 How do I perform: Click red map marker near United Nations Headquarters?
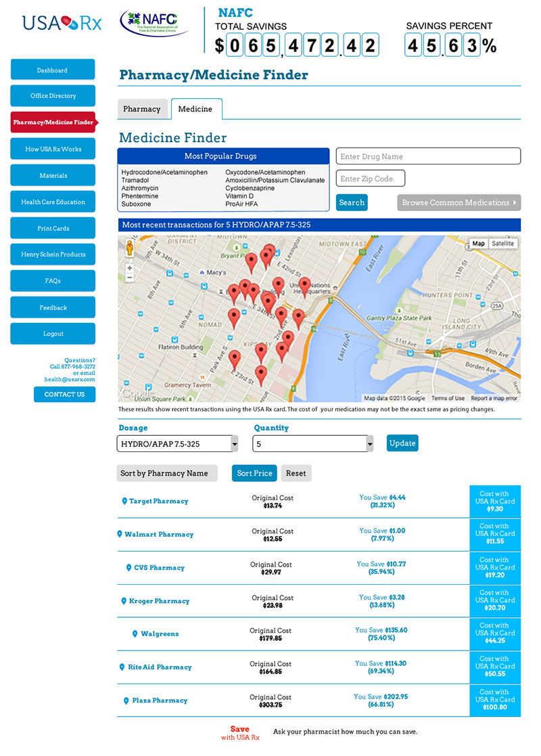click(304, 287)
